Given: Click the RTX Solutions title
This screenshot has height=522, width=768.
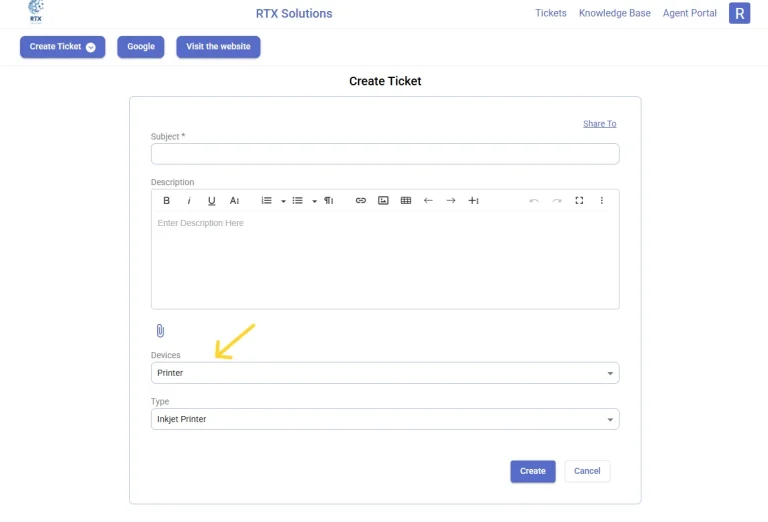Looking at the screenshot, I should (x=294, y=14).
